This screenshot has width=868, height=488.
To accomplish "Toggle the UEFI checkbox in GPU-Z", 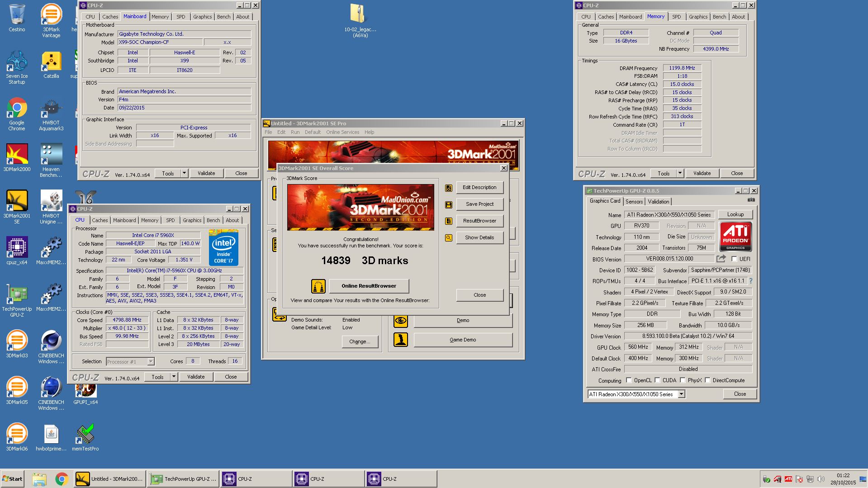I will pyautogui.click(x=734, y=259).
